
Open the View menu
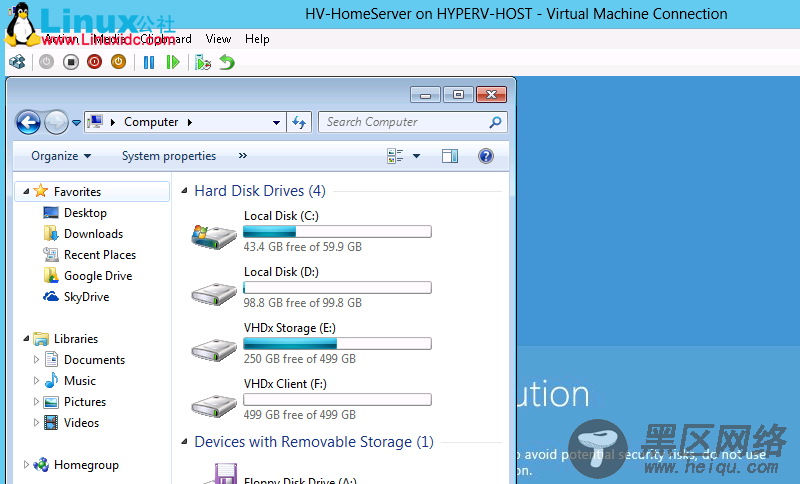[x=218, y=39]
